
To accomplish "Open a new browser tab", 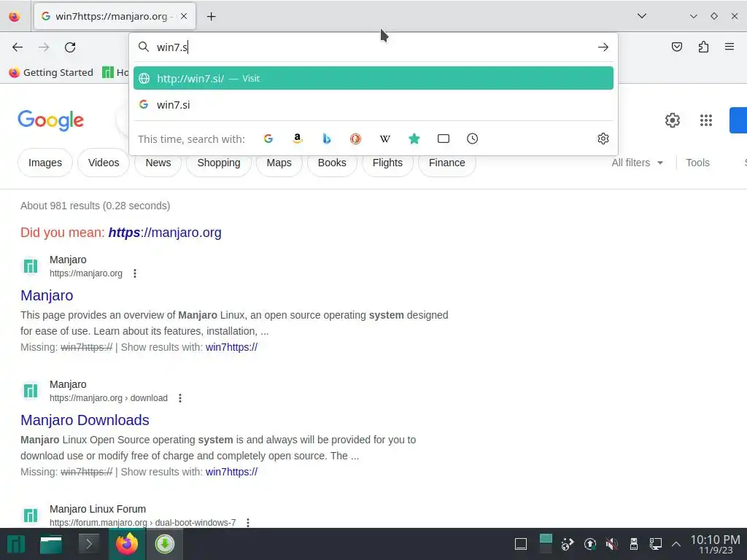I will pyautogui.click(x=211, y=17).
